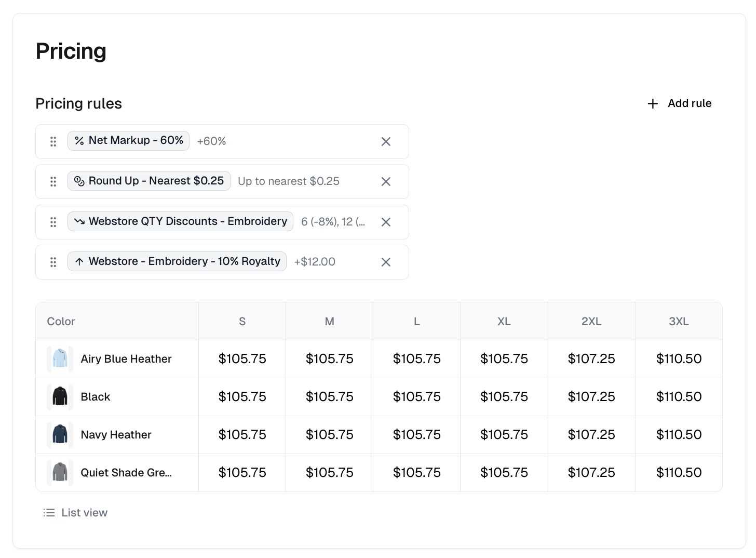Click the percent icon in Net Markup chip

coord(79,141)
